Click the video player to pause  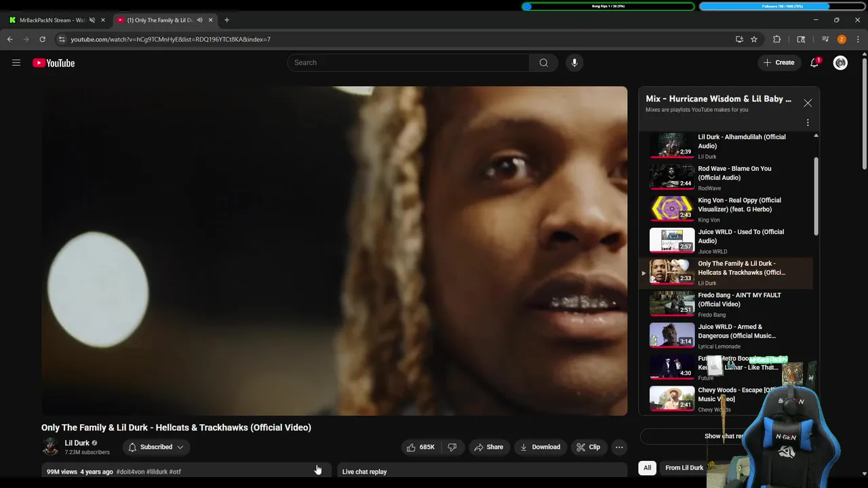tap(334, 251)
